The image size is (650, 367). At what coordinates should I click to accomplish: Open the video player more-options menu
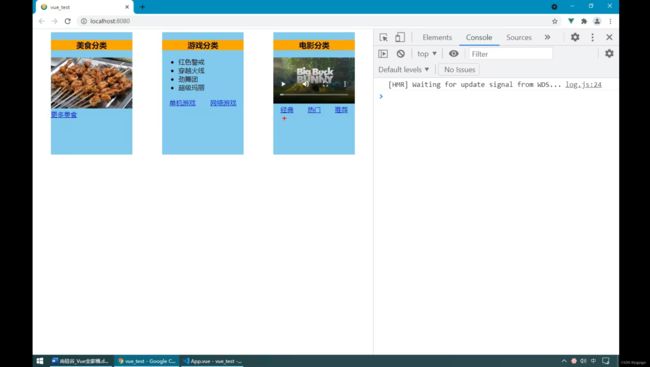click(x=345, y=84)
